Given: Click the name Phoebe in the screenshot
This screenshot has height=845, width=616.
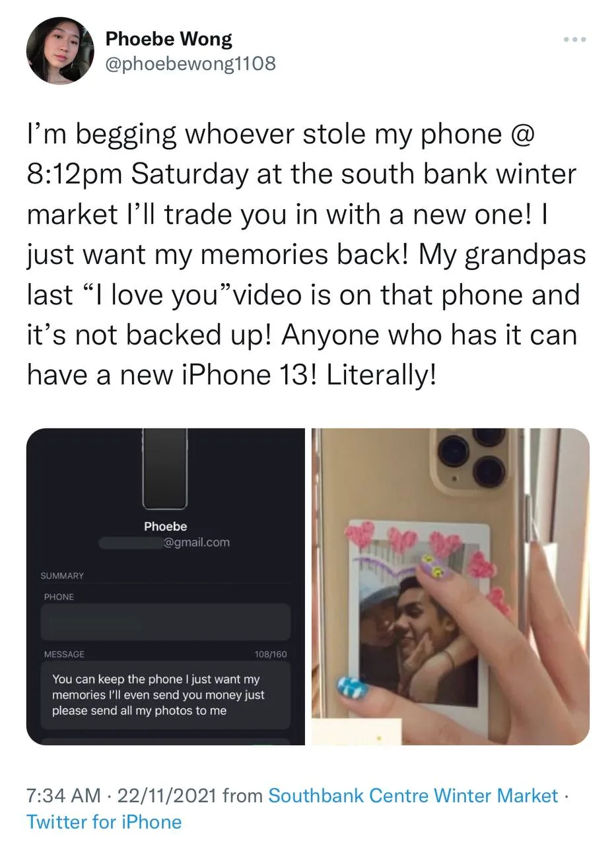Looking at the screenshot, I should [166, 526].
